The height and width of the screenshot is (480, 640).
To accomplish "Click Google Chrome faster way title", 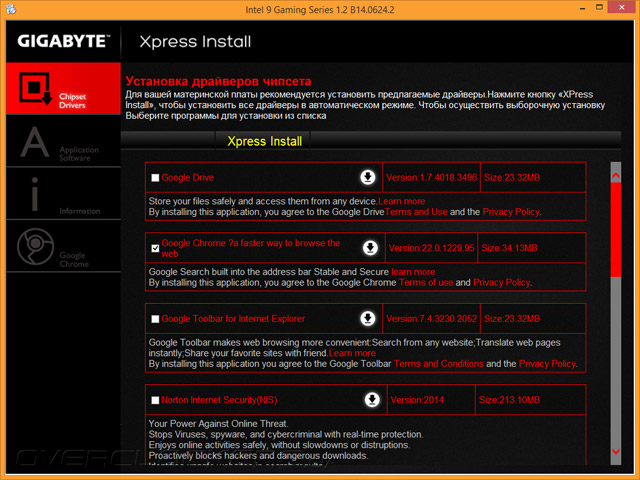I will click(251, 248).
